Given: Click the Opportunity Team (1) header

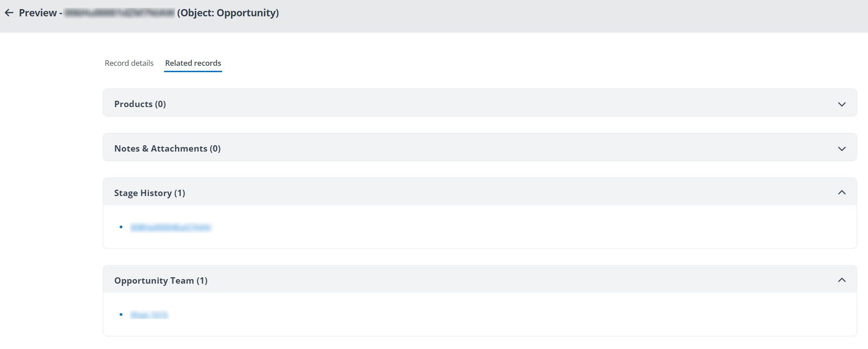Looking at the screenshot, I should (x=161, y=280).
